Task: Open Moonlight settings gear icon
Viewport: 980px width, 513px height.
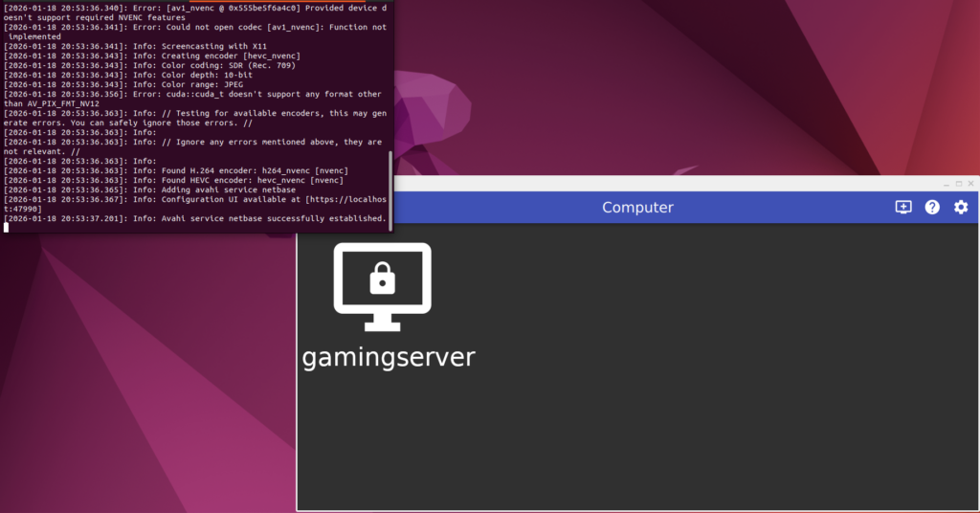Action: 961,208
